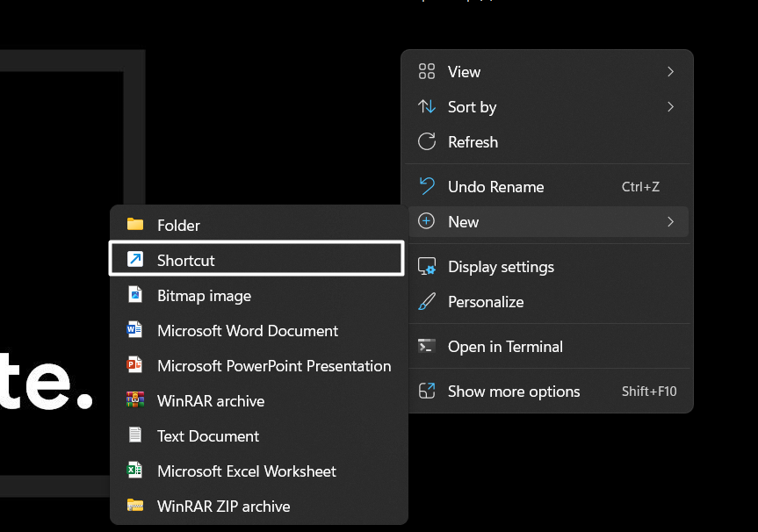Expand the Sort by submenu chevron
The width and height of the screenshot is (758, 532).
[670, 107]
